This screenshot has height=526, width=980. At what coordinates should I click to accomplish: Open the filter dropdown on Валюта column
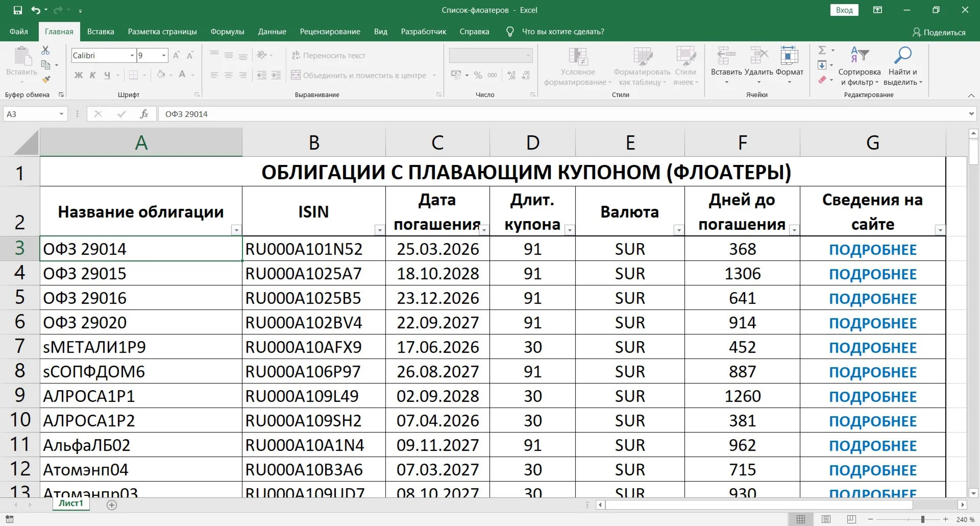click(x=678, y=230)
